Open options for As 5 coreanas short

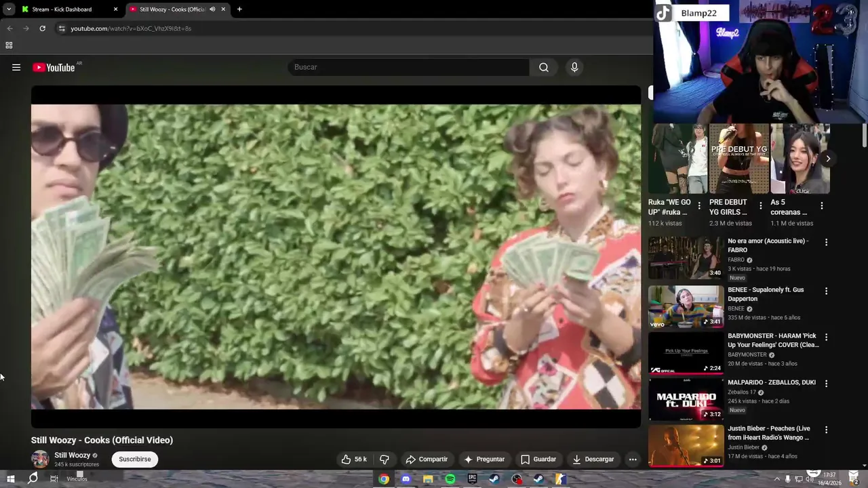822,206
